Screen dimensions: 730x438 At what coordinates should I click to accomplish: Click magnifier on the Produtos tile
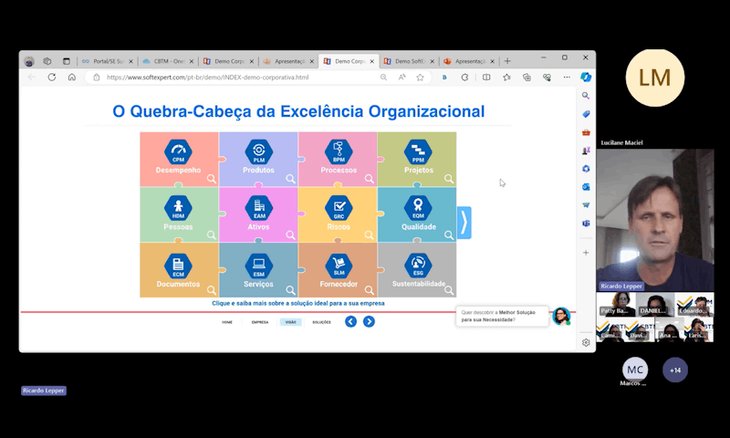pos(291,179)
